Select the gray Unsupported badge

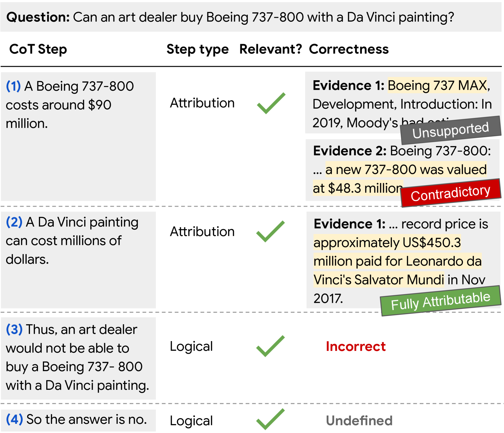(x=450, y=130)
